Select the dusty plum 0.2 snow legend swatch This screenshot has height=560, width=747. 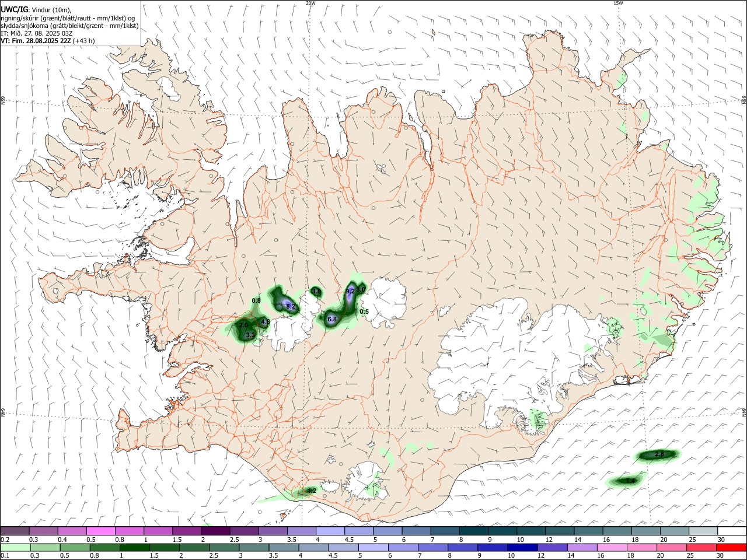pyautogui.click(x=15, y=531)
